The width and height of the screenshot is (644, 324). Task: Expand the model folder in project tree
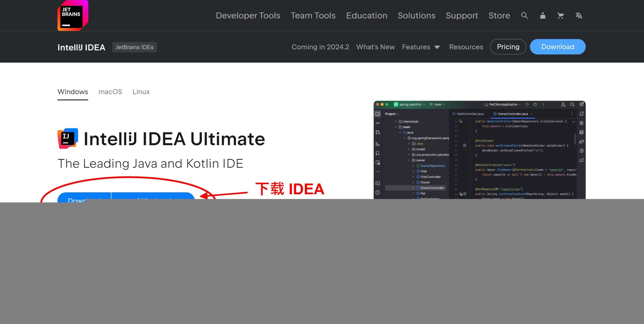tap(409, 149)
